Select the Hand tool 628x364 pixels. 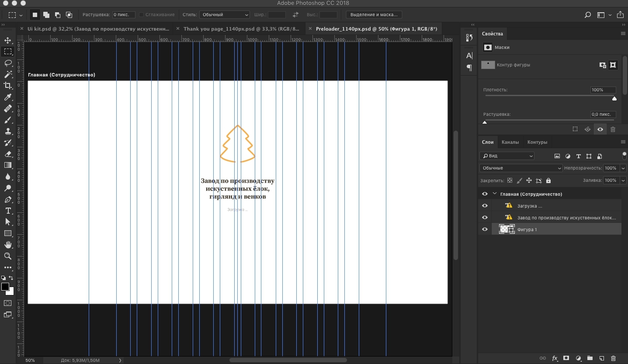[8, 245]
